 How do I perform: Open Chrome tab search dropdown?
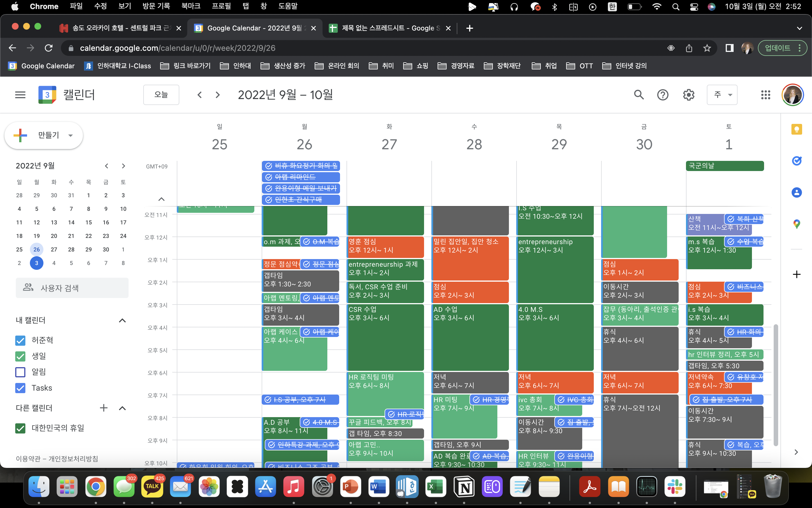click(x=799, y=28)
